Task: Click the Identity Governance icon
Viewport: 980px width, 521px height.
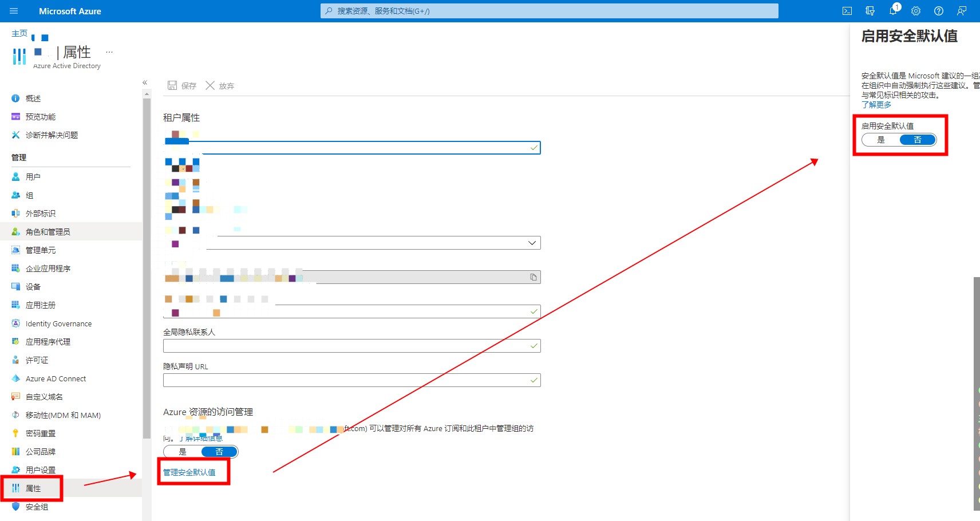Action: click(15, 323)
